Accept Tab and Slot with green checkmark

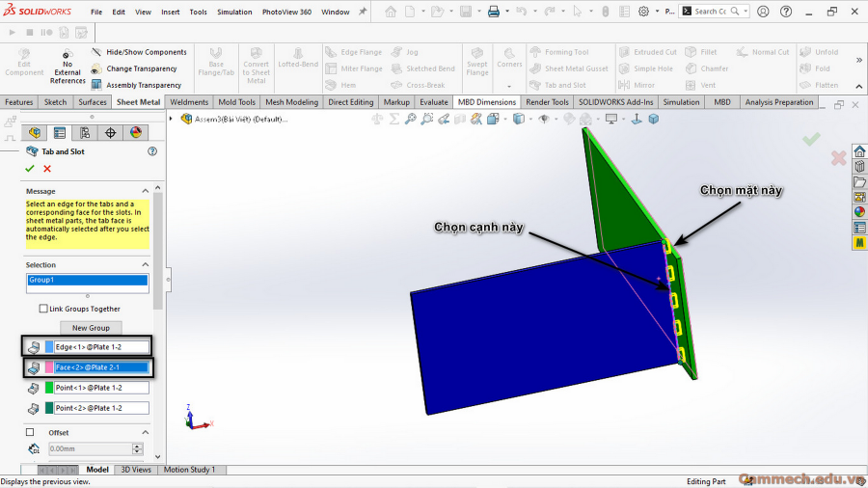pyautogui.click(x=30, y=169)
